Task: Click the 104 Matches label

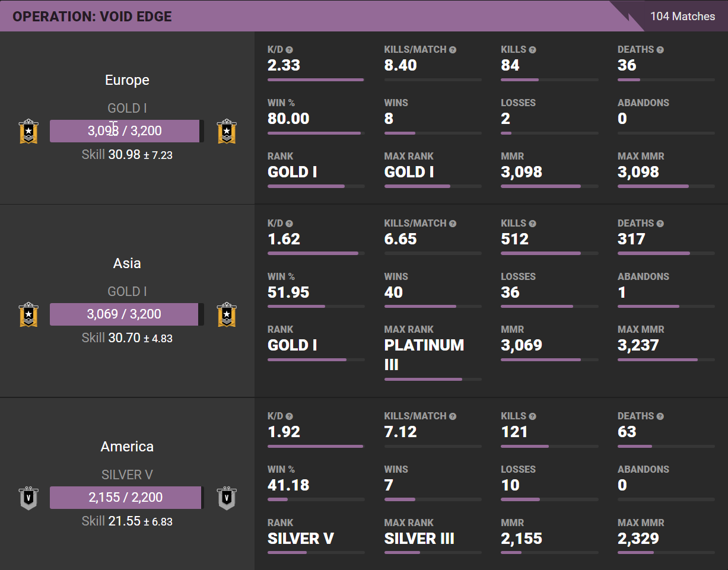Action: 682,16
